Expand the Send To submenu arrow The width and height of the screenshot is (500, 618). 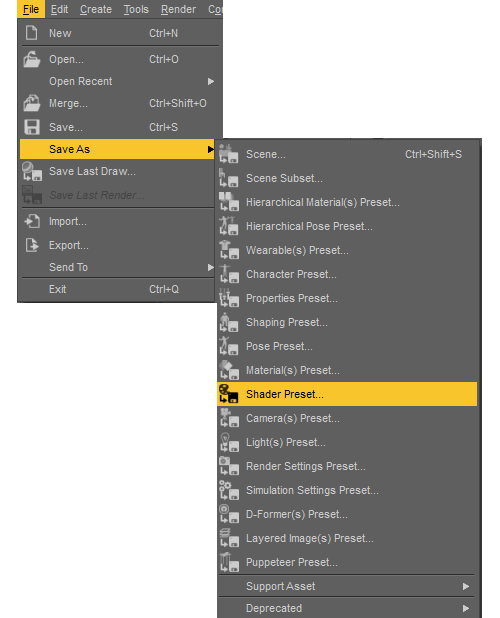(x=211, y=267)
